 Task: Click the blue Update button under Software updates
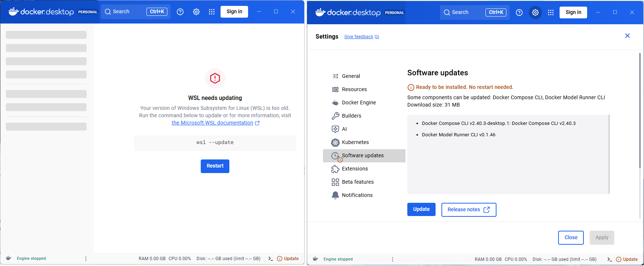click(x=421, y=209)
